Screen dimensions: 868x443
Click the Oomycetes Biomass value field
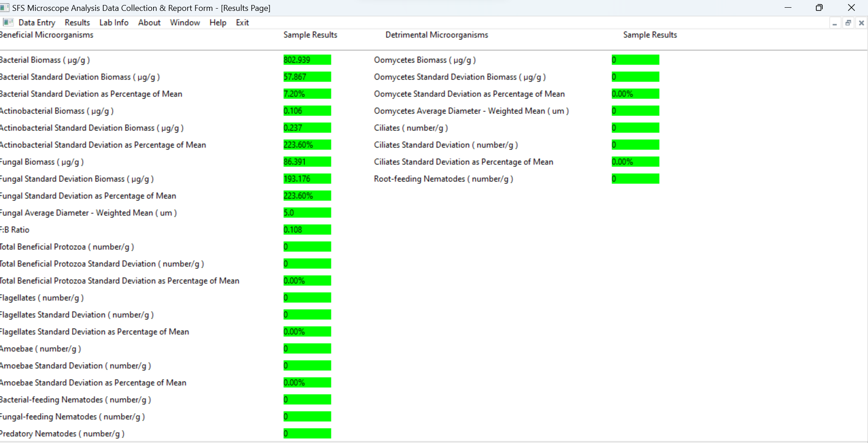pos(635,60)
